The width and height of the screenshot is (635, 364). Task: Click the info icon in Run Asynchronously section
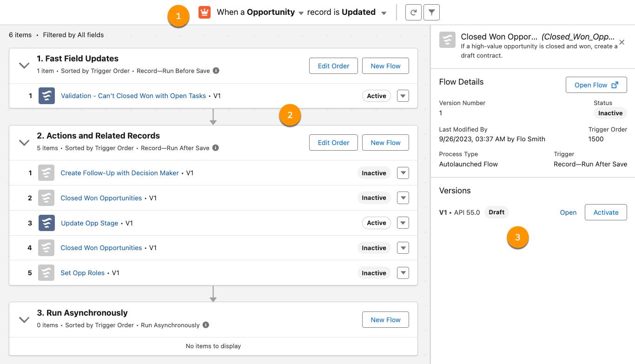pyautogui.click(x=205, y=325)
